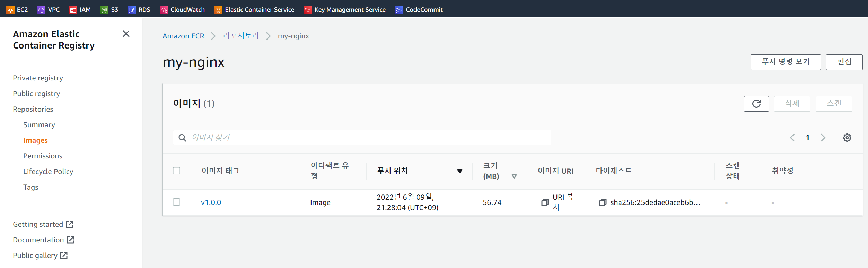Click the 이미지 태그 column header
This screenshot has height=268, width=868.
pyautogui.click(x=221, y=171)
